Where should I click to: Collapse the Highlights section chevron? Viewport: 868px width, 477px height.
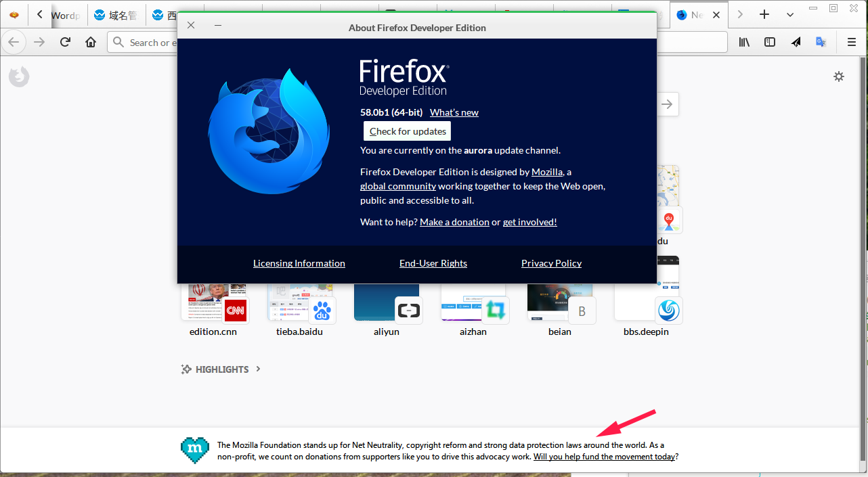coord(258,369)
